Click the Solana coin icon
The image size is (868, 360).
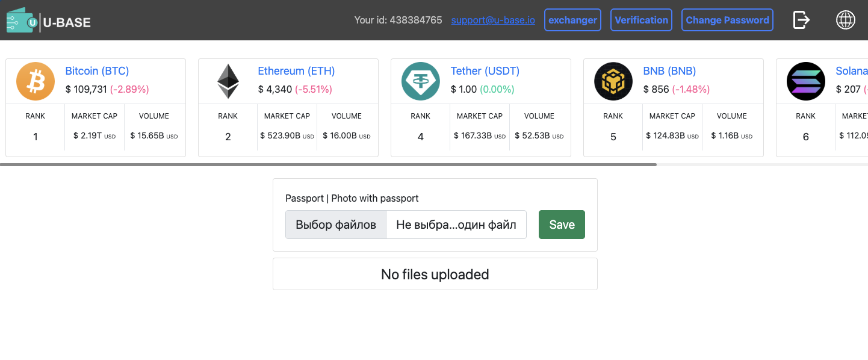coord(806,81)
